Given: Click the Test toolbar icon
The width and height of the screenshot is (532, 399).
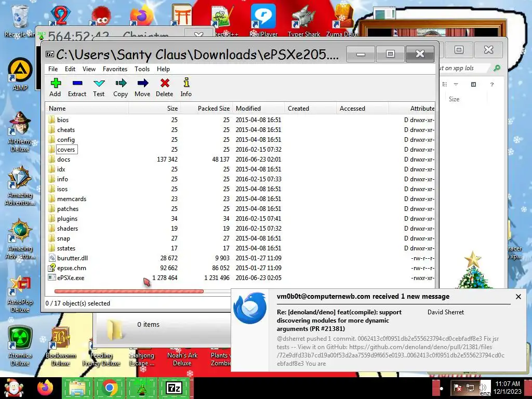Looking at the screenshot, I should point(99,87).
